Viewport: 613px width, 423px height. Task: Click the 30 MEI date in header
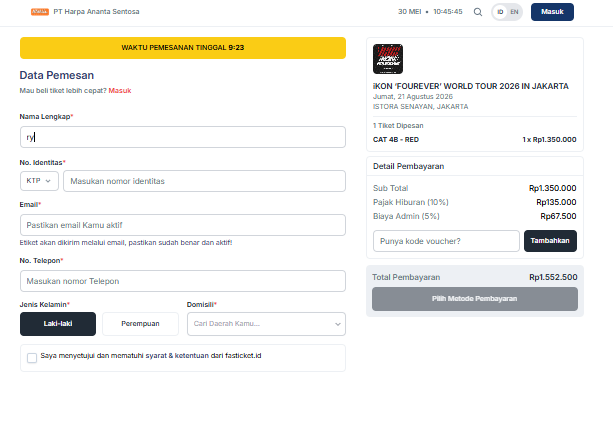(x=409, y=12)
